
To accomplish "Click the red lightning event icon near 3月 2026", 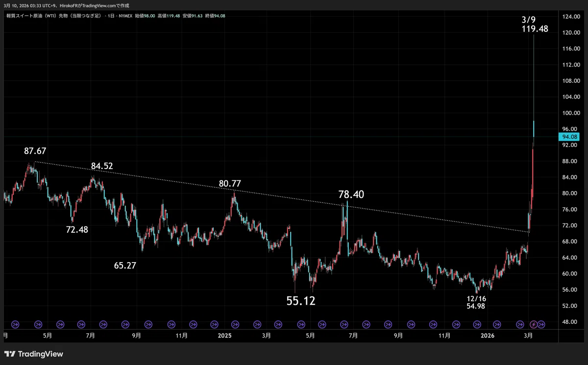I will click(534, 324).
